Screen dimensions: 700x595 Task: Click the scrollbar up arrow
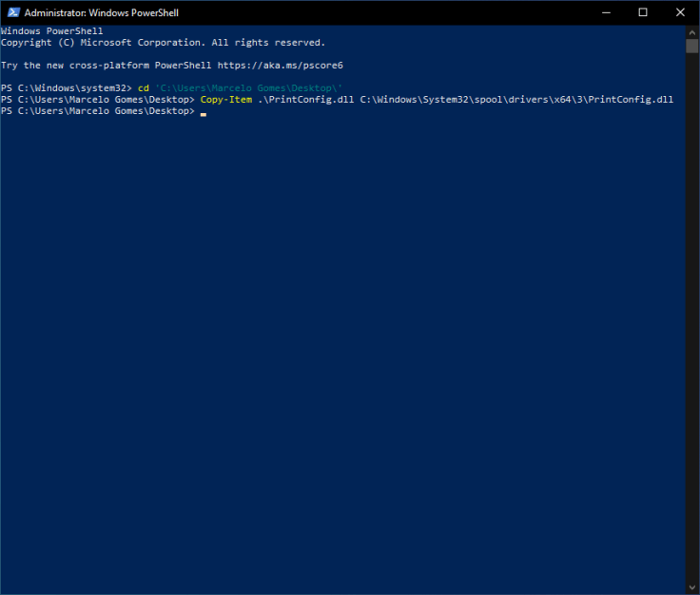691,31
